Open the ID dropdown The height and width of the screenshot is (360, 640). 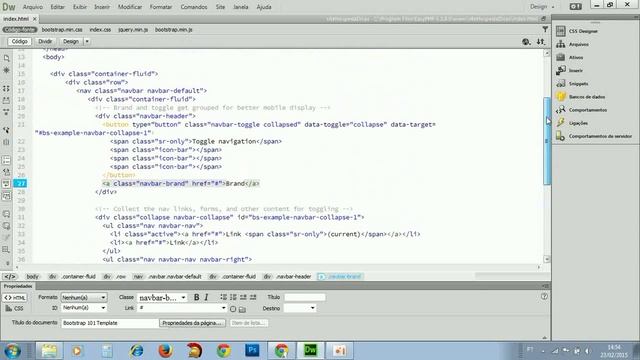coord(84,308)
